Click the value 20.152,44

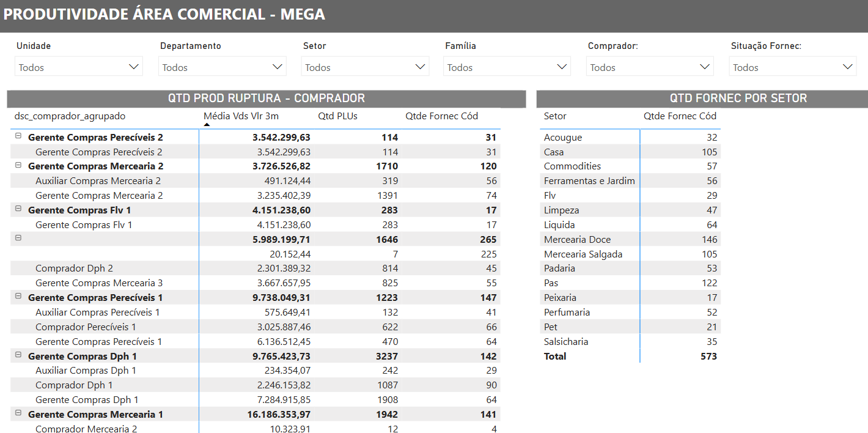[290, 254]
